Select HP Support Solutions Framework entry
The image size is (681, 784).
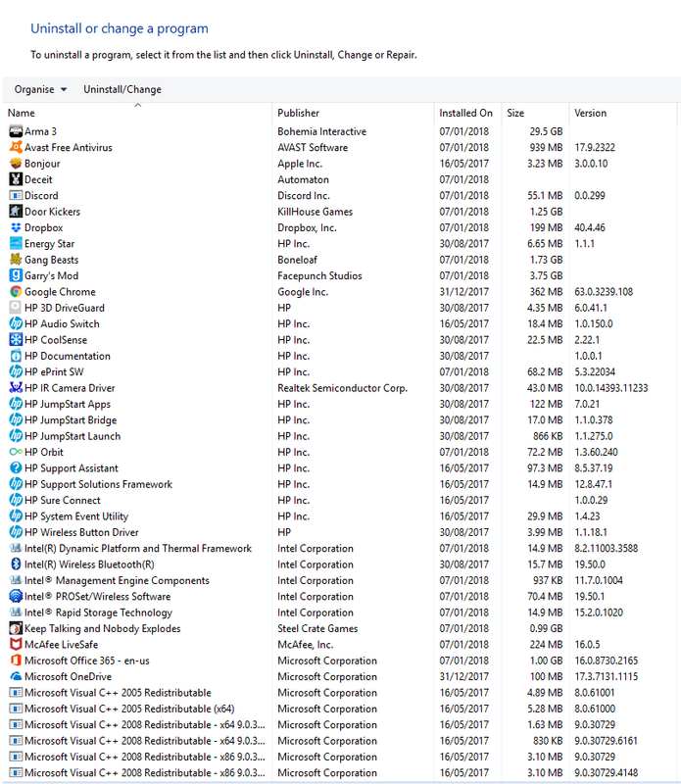(x=340, y=484)
